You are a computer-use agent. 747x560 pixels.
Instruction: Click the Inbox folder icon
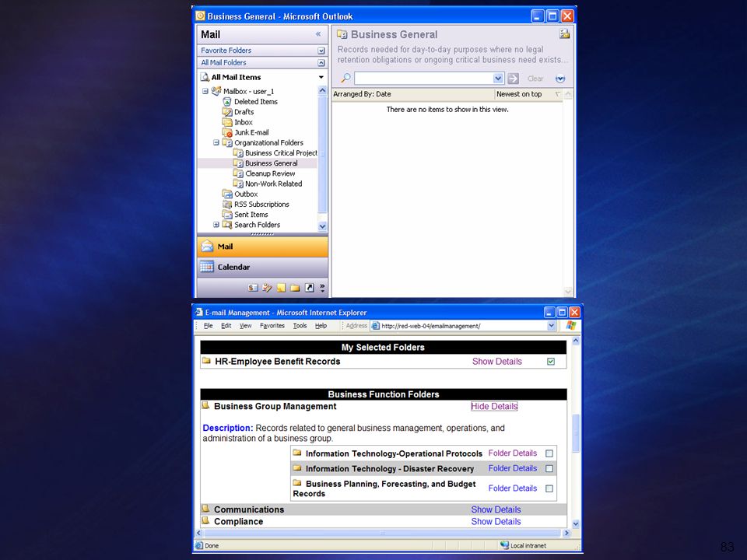(227, 122)
